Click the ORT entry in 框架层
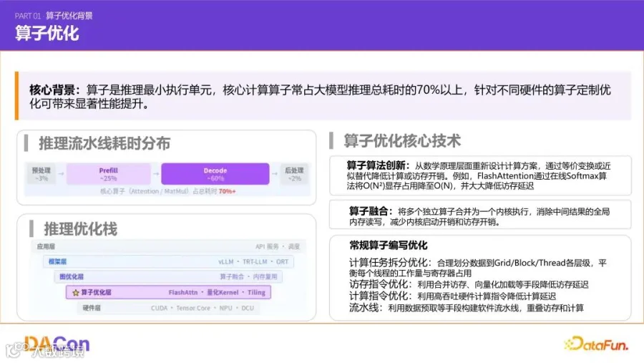Image resolution: width=644 pixels, height=363 pixels. (282, 261)
